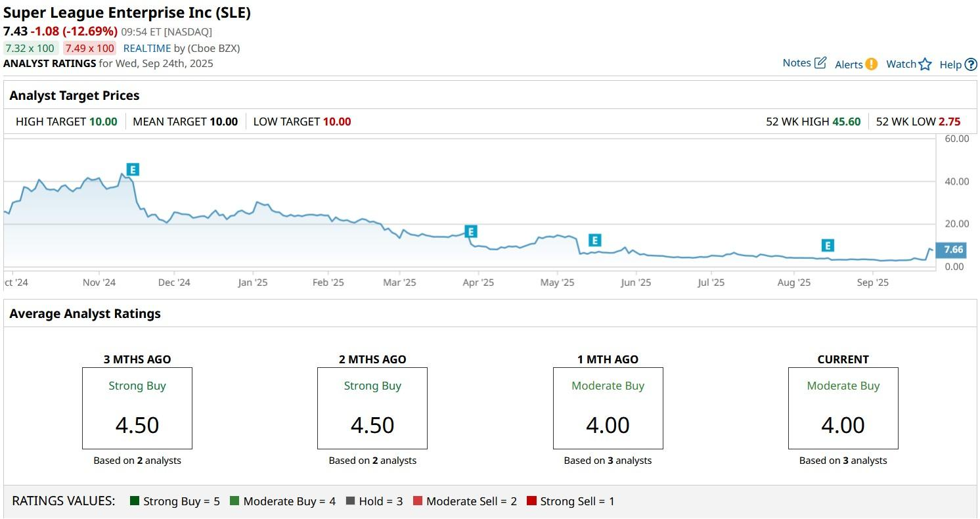
Task: Click the gray Hold legend swatch
Action: [x=350, y=501]
